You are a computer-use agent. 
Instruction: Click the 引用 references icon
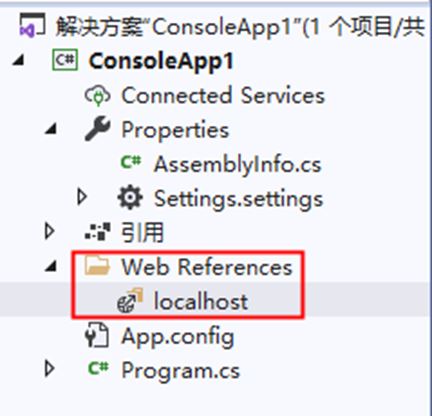97,231
